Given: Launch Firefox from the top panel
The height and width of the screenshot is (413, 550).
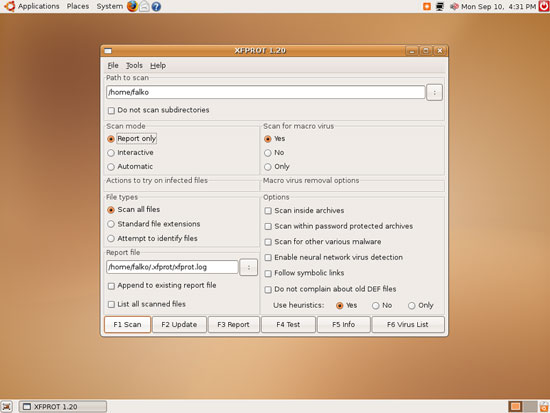Looking at the screenshot, I should (132, 6).
